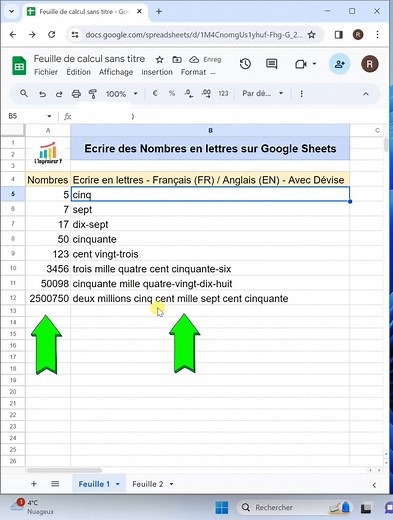Expand the Name box dropdown
The height and width of the screenshot is (520, 393).
coord(49,116)
